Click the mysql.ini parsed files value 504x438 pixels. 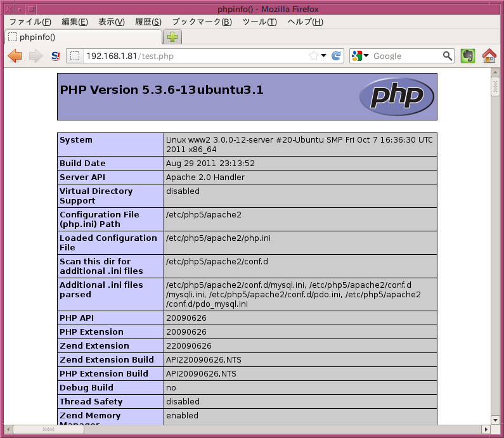point(293,294)
